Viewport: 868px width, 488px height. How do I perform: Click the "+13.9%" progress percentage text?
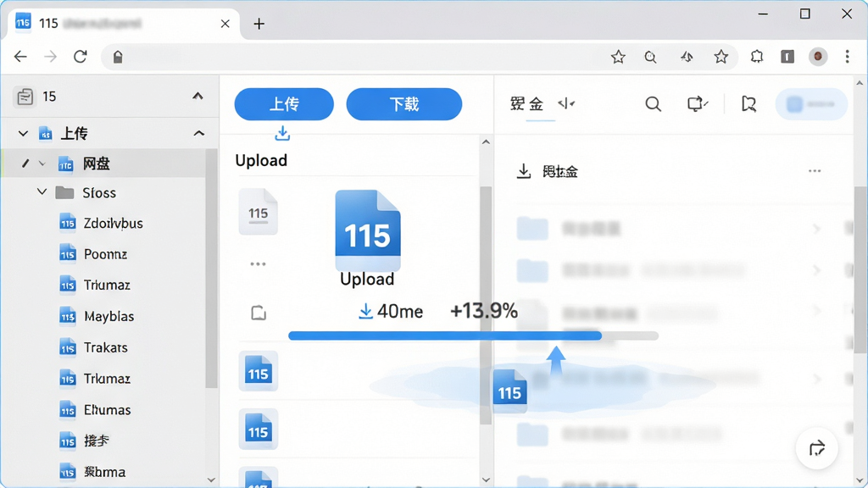[x=484, y=311]
